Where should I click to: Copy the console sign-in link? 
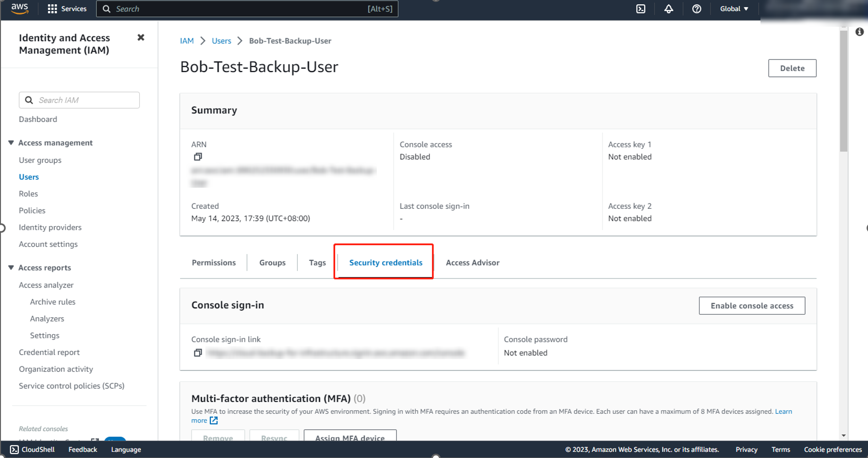click(197, 353)
